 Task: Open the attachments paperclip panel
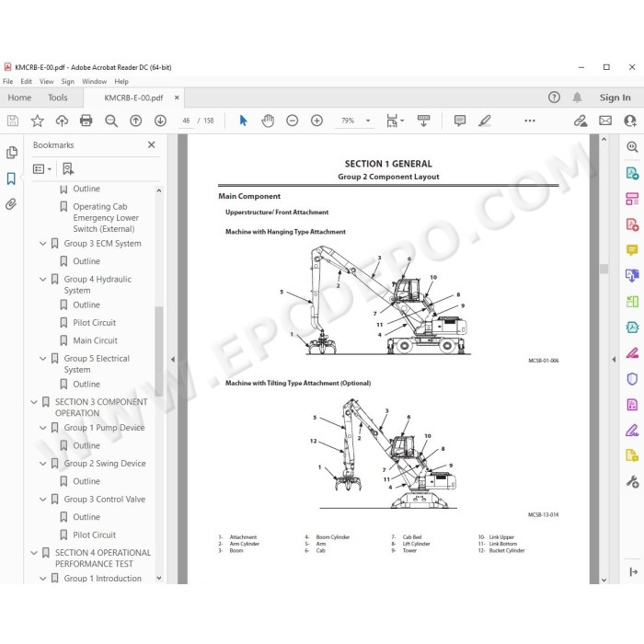11,204
